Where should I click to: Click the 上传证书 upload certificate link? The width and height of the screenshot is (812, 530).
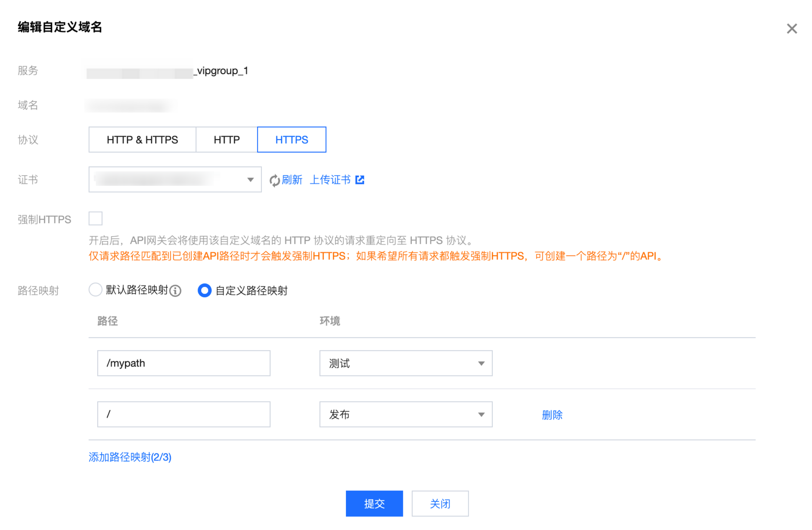click(330, 180)
